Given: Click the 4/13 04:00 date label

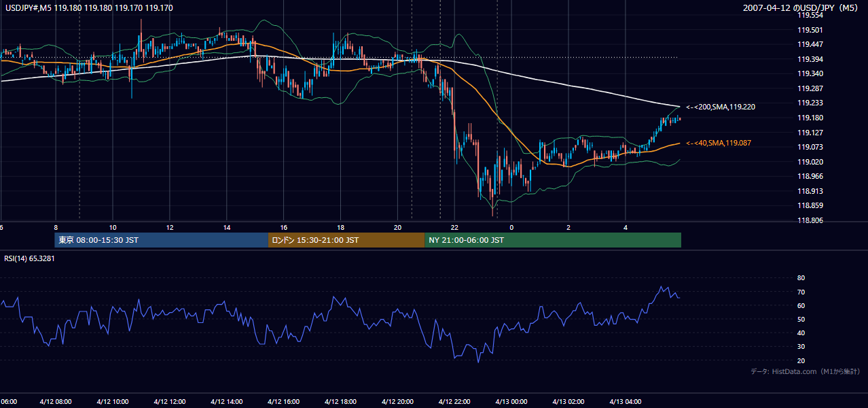Looking at the screenshot, I should 626,402.
